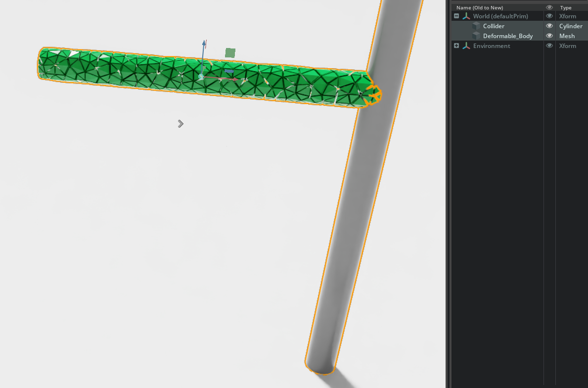Collapse the World (defaultPrim) tree node
The width and height of the screenshot is (588, 388).
(456, 16)
